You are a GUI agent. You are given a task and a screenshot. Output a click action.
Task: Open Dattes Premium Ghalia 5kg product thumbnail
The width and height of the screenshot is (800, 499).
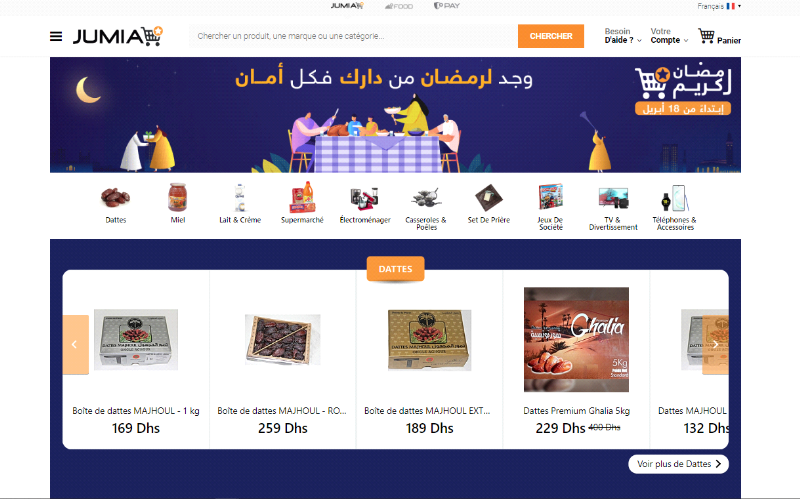click(576, 339)
